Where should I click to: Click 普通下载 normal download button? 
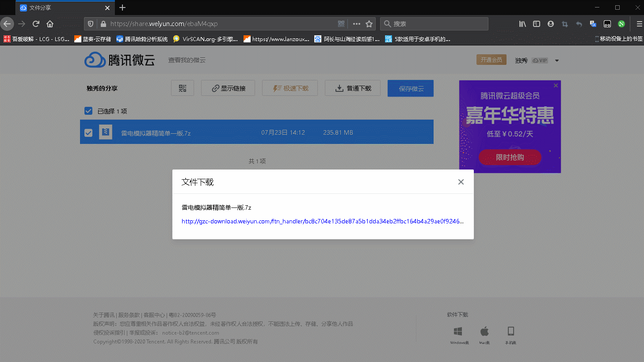pos(353,88)
